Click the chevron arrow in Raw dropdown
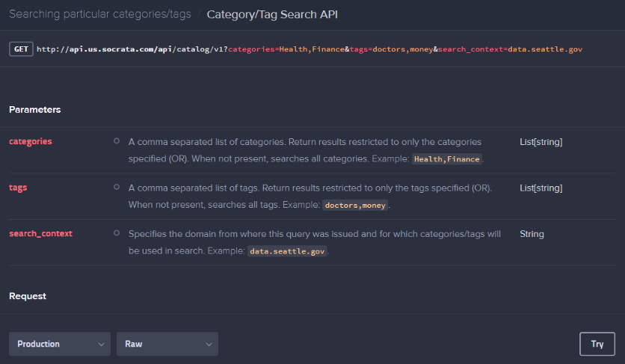This screenshot has height=364, width=625. click(209, 344)
